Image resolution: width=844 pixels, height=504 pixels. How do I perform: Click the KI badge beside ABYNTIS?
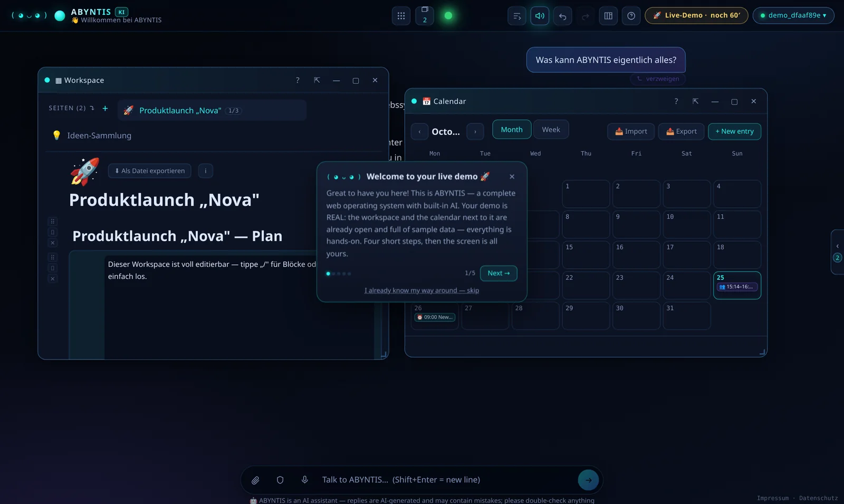[122, 12]
